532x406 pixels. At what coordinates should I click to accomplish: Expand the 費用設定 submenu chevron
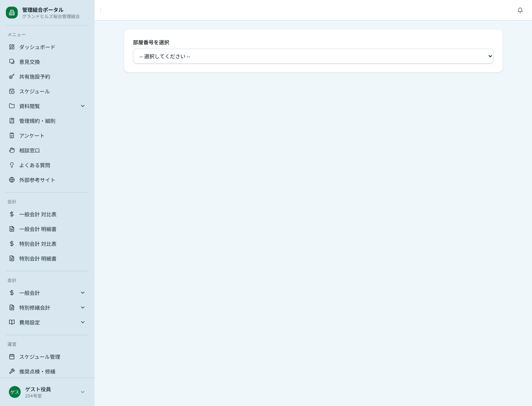(83, 322)
